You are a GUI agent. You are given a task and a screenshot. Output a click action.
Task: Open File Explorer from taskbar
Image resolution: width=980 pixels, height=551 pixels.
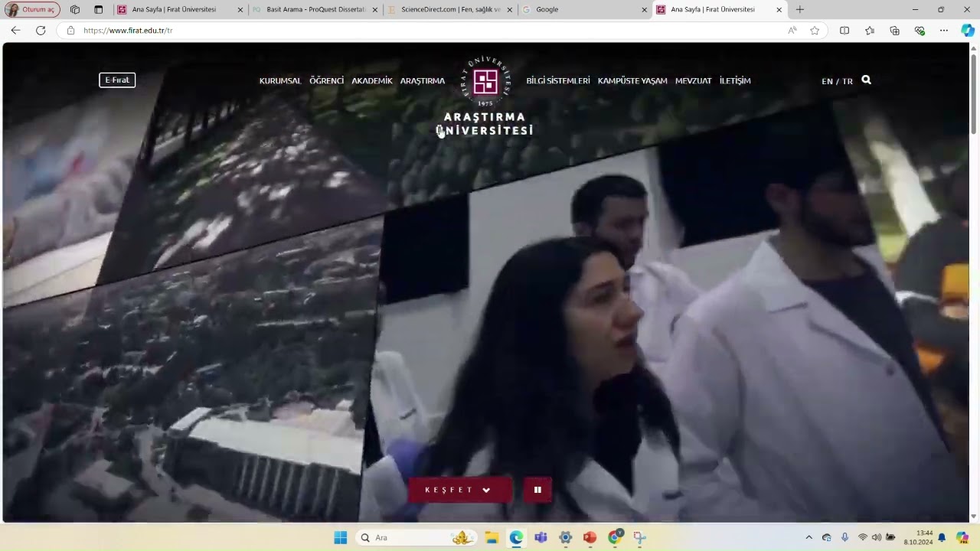click(492, 537)
